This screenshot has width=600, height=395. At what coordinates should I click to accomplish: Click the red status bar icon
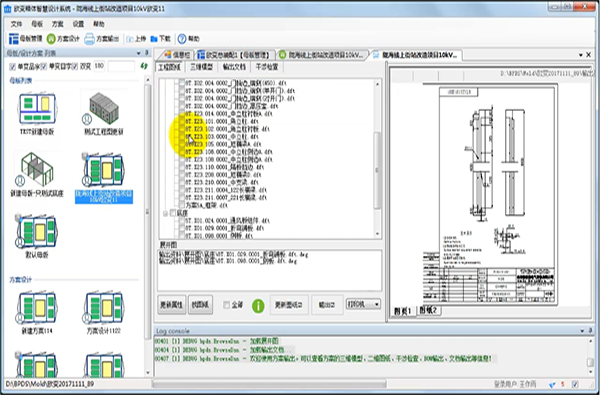(x=563, y=384)
